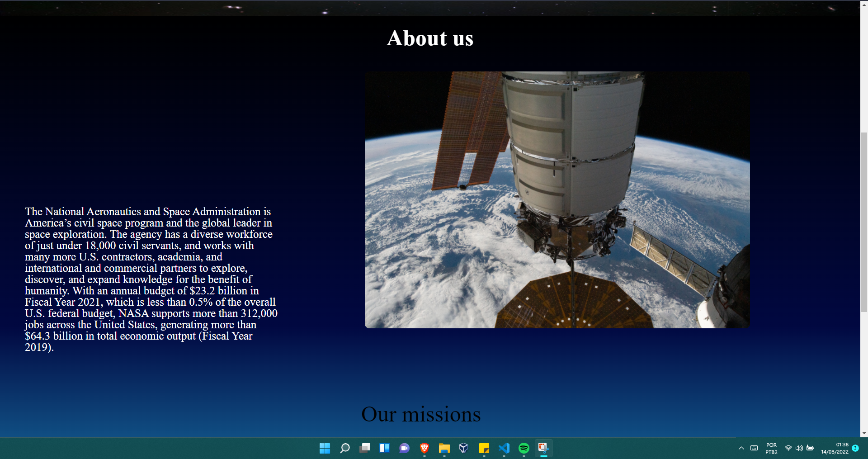The image size is (868, 459).
Task: Open taskbar Search
Action: [x=344, y=448]
